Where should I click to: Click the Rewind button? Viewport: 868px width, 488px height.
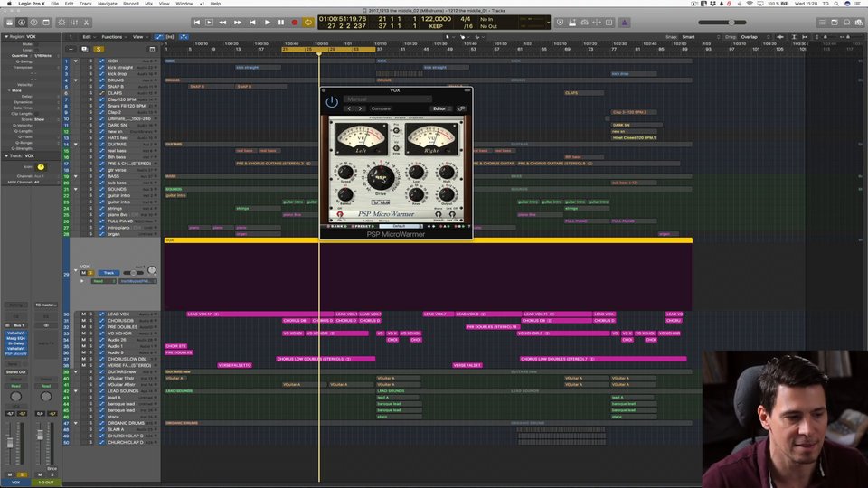(x=222, y=23)
